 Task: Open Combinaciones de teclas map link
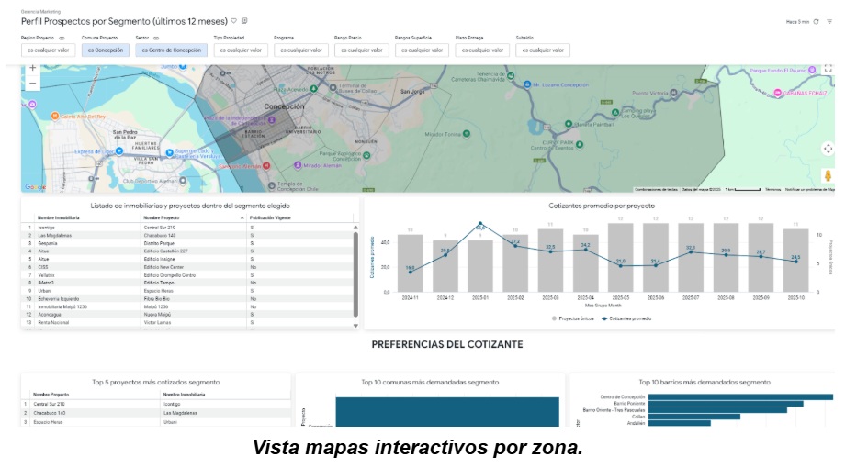(656, 190)
